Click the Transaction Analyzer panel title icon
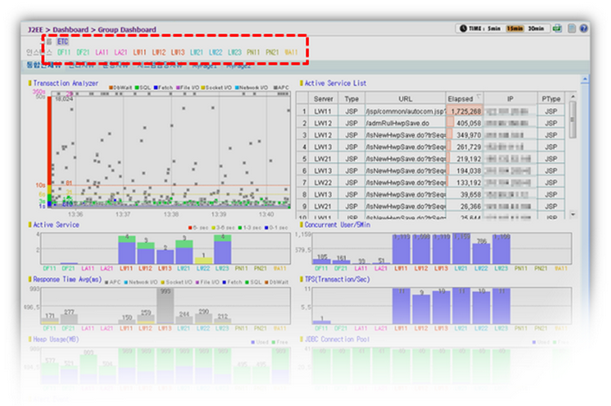This screenshot has width=611, height=406. 30,84
